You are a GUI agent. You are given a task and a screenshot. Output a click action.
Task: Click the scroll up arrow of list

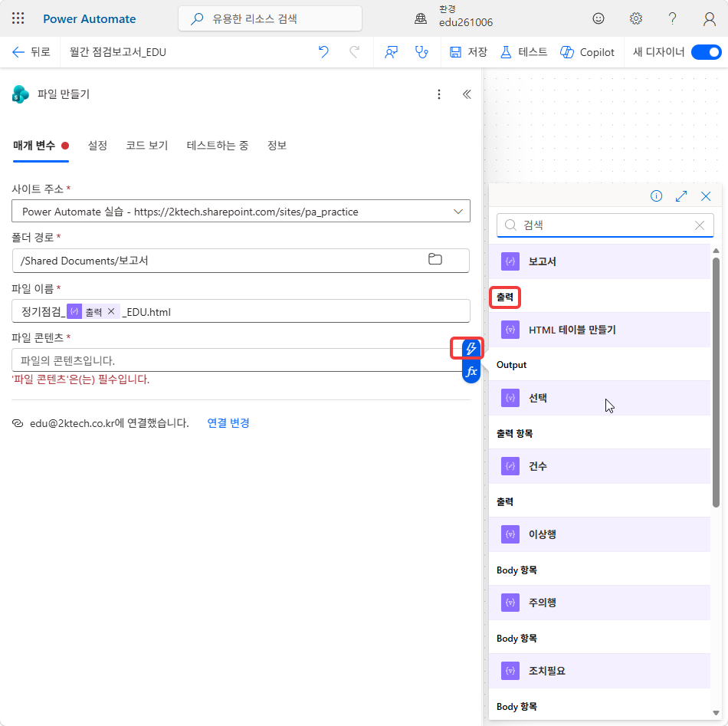tap(716, 251)
